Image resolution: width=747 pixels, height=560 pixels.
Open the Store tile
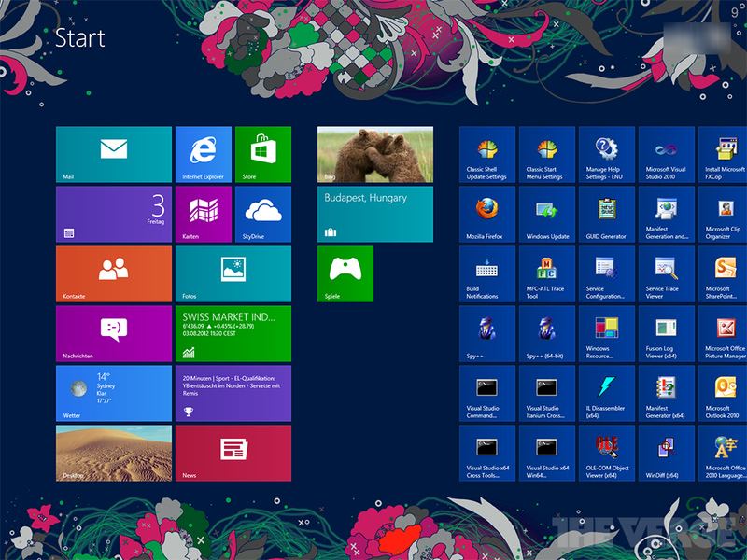click(x=263, y=154)
